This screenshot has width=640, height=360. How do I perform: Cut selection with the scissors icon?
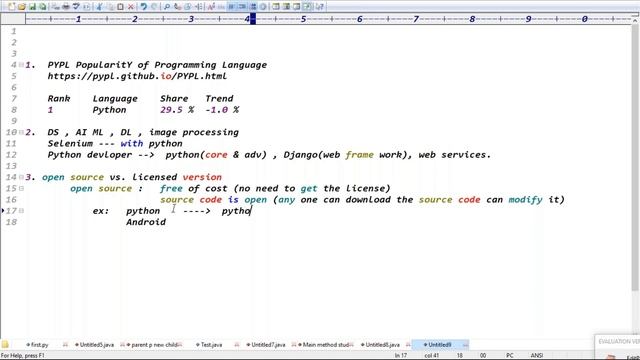[x=99, y=7]
